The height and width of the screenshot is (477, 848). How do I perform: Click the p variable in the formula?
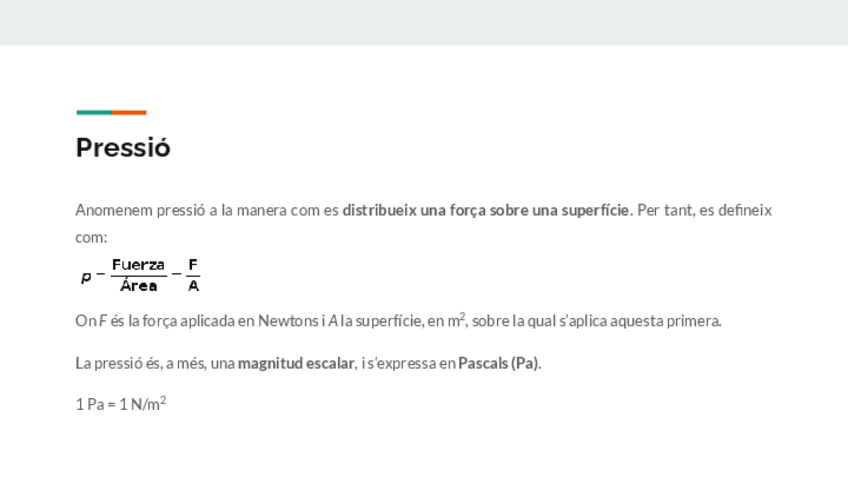click(86, 276)
